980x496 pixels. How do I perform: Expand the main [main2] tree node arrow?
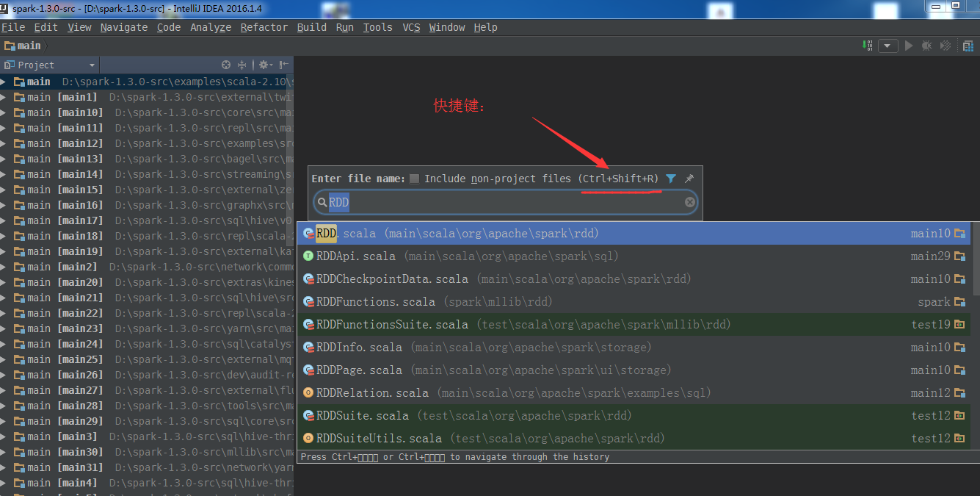(x=4, y=267)
